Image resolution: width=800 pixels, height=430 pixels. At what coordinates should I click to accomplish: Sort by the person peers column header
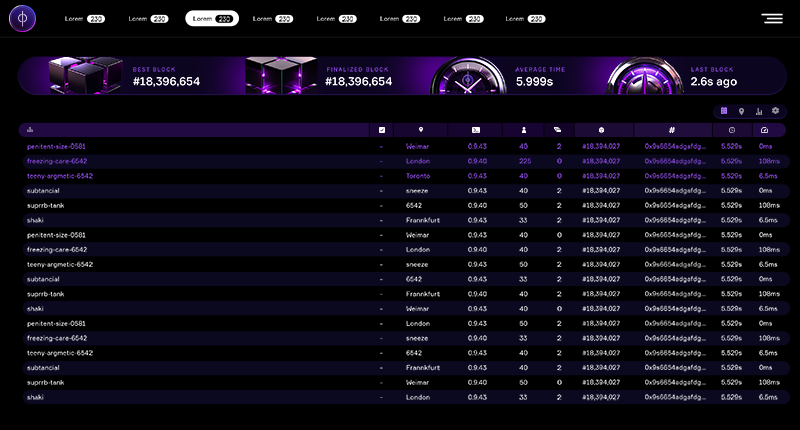(524, 130)
